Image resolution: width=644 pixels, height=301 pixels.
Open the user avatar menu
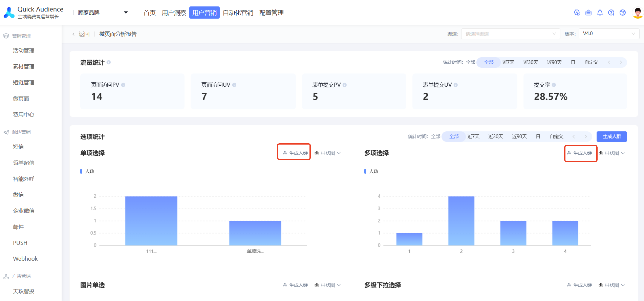point(638,13)
